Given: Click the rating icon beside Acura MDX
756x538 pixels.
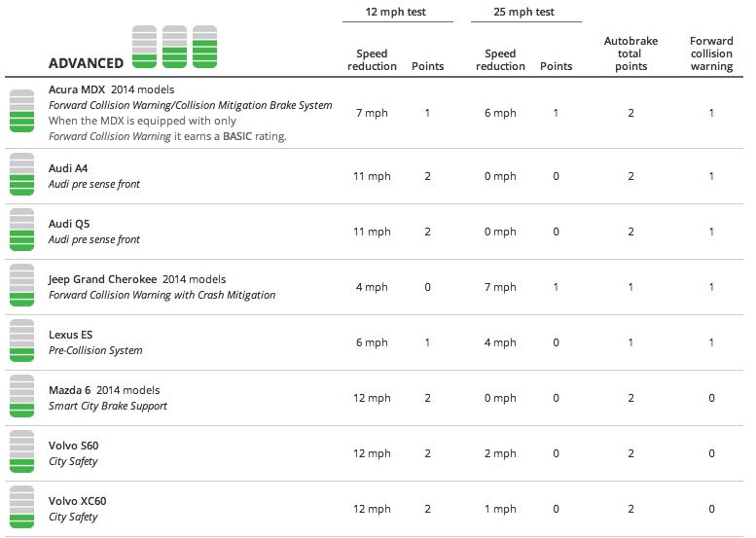Looking at the screenshot, I should pyautogui.click(x=21, y=111).
